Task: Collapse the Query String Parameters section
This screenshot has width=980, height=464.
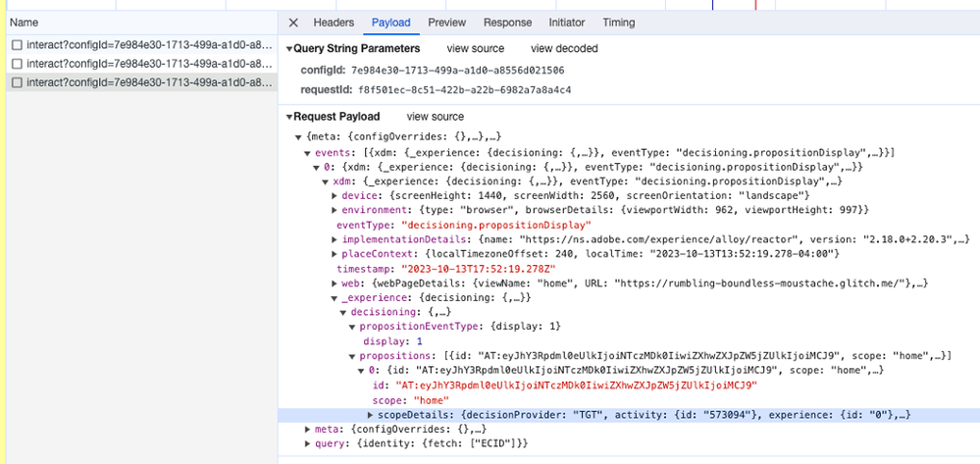Action: (x=289, y=49)
